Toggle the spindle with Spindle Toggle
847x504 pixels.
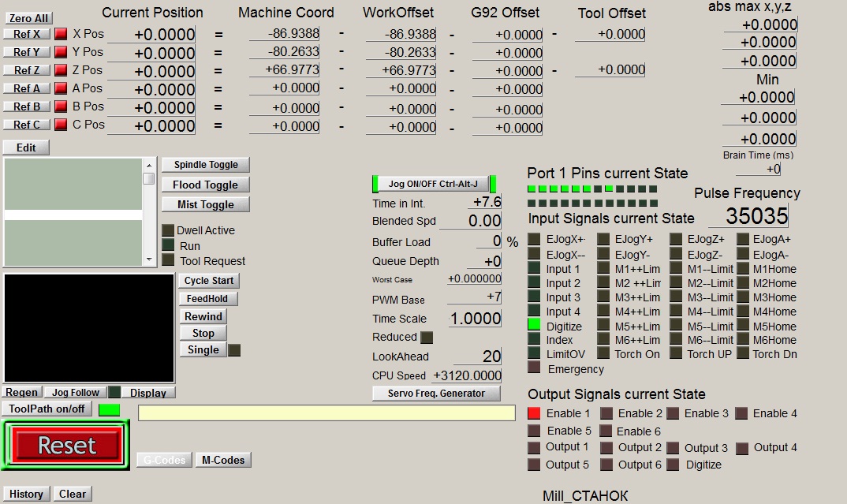click(205, 165)
